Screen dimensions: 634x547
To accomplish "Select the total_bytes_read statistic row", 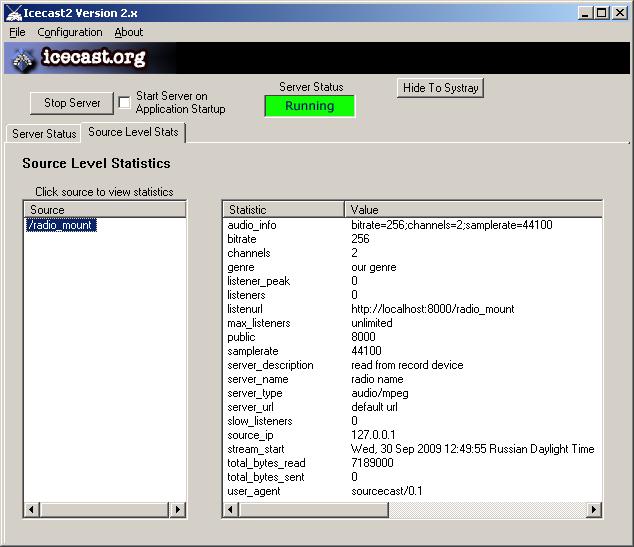I will tap(412, 463).
